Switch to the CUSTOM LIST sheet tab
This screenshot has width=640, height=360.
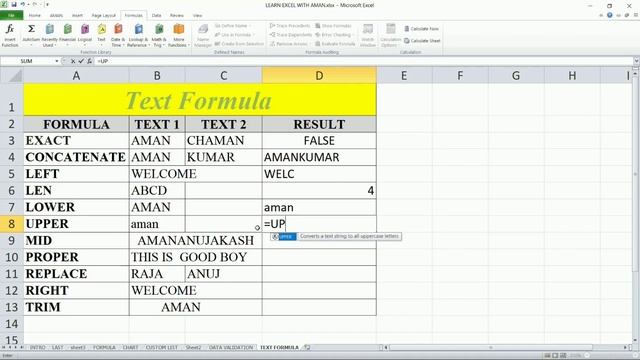tap(162, 348)
